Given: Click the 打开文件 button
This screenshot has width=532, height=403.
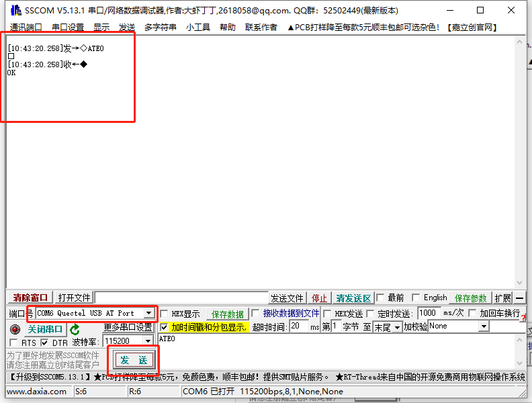Looking at the screenshot, I should pyautogui.click(x=74, y=298).
